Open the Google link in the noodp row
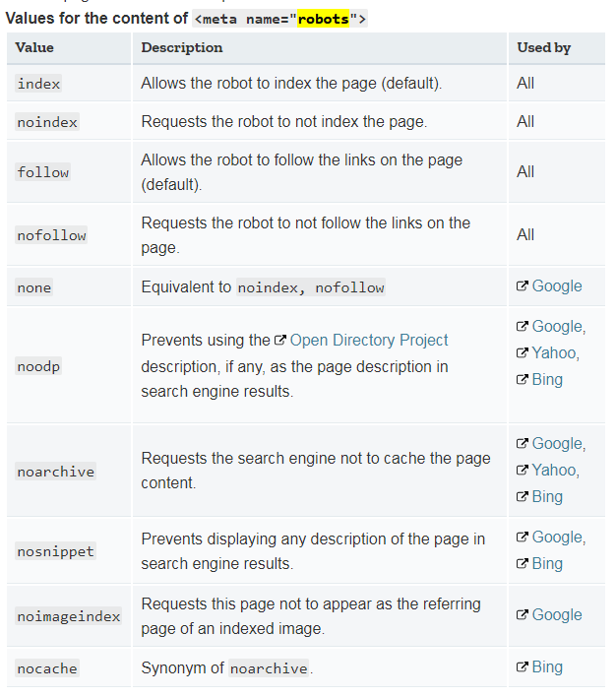This screenshot has height=697, width=616. [x=558, y=327]
